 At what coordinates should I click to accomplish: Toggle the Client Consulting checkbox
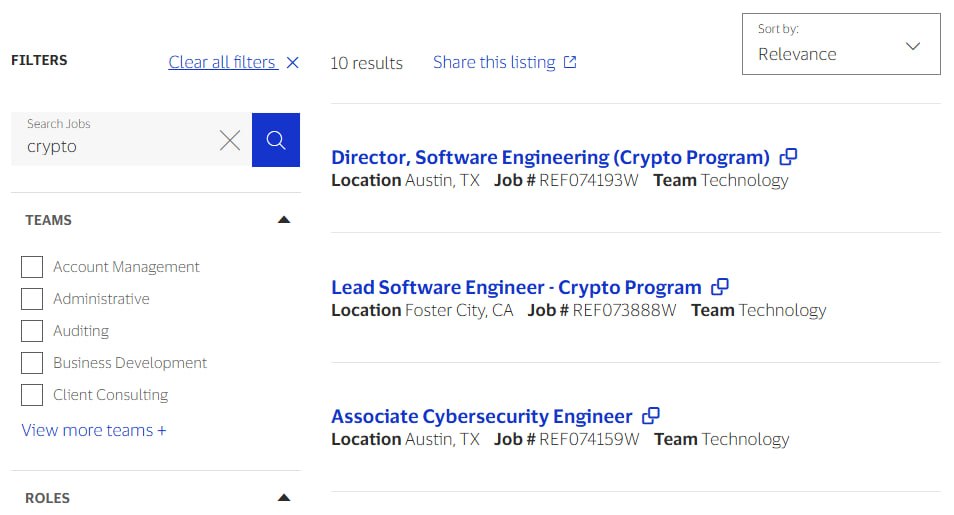32,395
